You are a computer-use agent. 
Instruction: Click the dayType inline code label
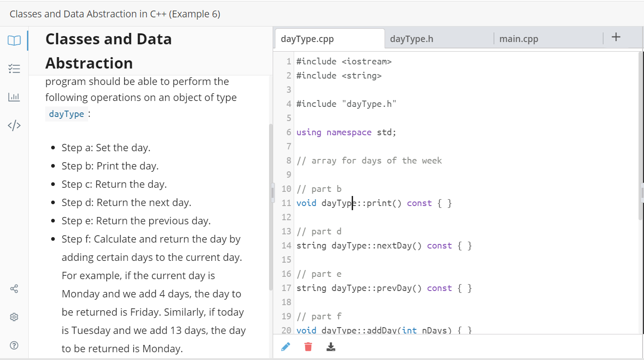67,114
